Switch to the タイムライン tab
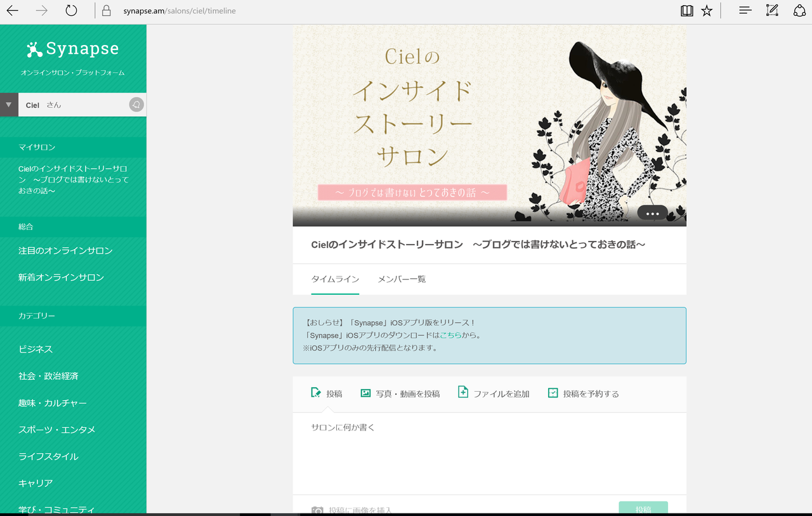The height and width of the screenshot is (516, 812). tap(335, 279)
